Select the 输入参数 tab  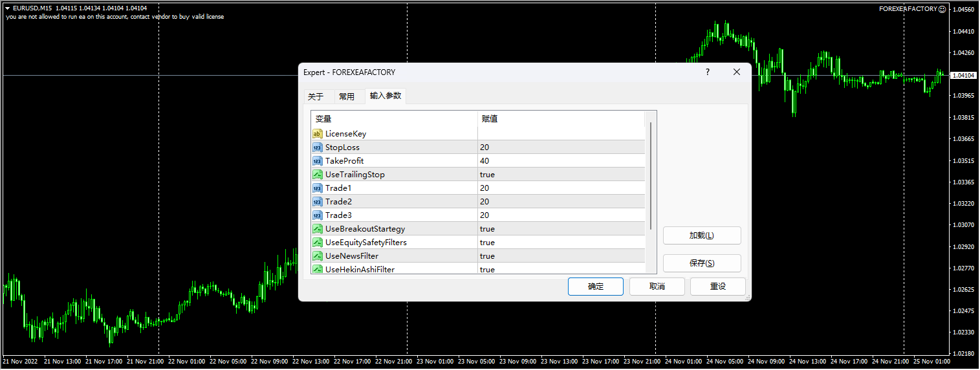point(386,96)
